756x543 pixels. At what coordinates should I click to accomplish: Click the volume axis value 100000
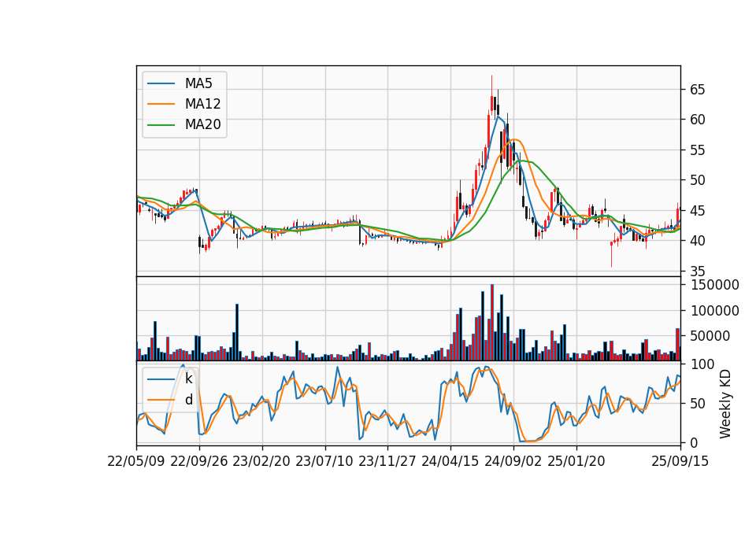pos(715,311)
